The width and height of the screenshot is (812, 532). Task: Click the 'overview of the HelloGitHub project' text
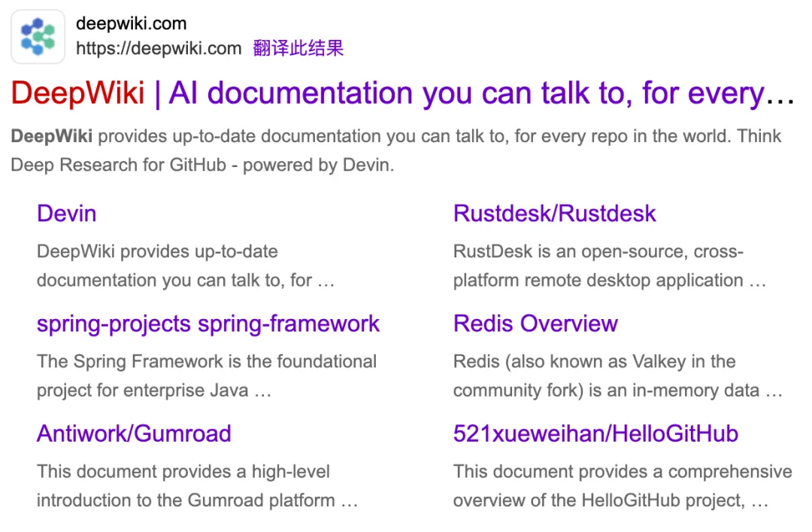[x=611, y=500]
